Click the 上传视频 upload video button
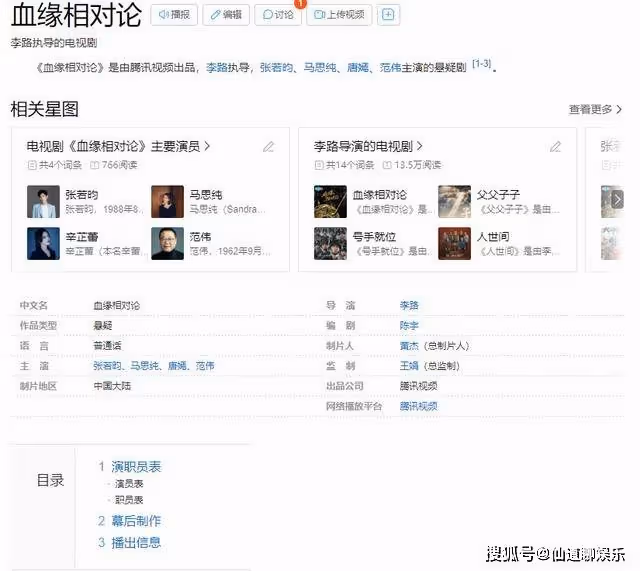 pyautogui.click(x=339, y=15)
